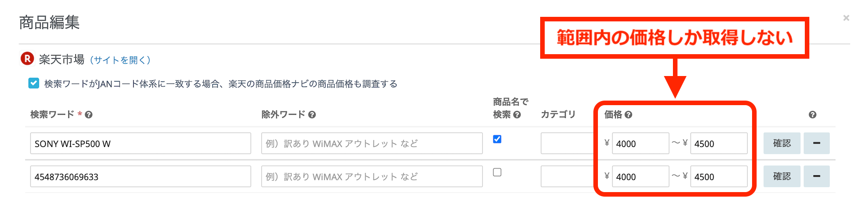This screenshot has width=868, height=198.
Task: Remove the 4548736069633 row with minus
Action: 816,177
